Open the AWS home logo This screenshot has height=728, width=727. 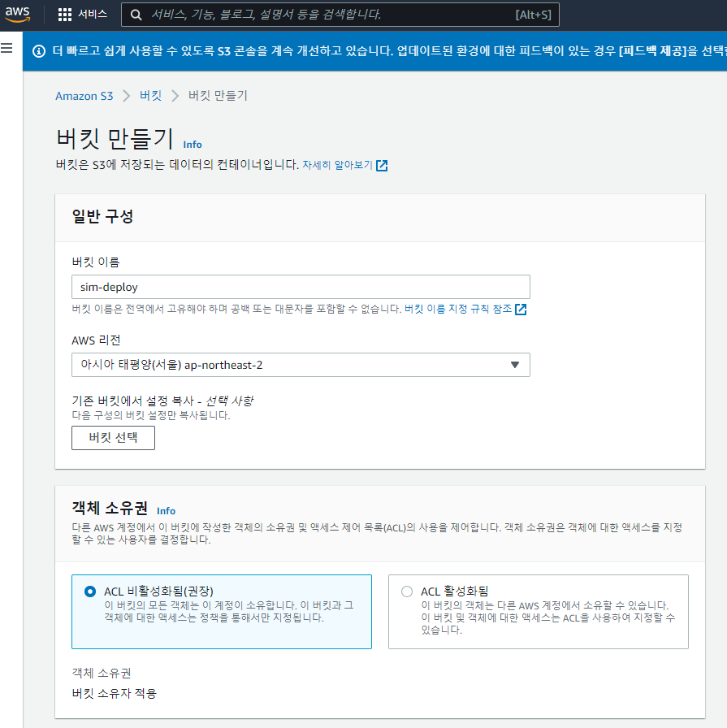point(18,15)
